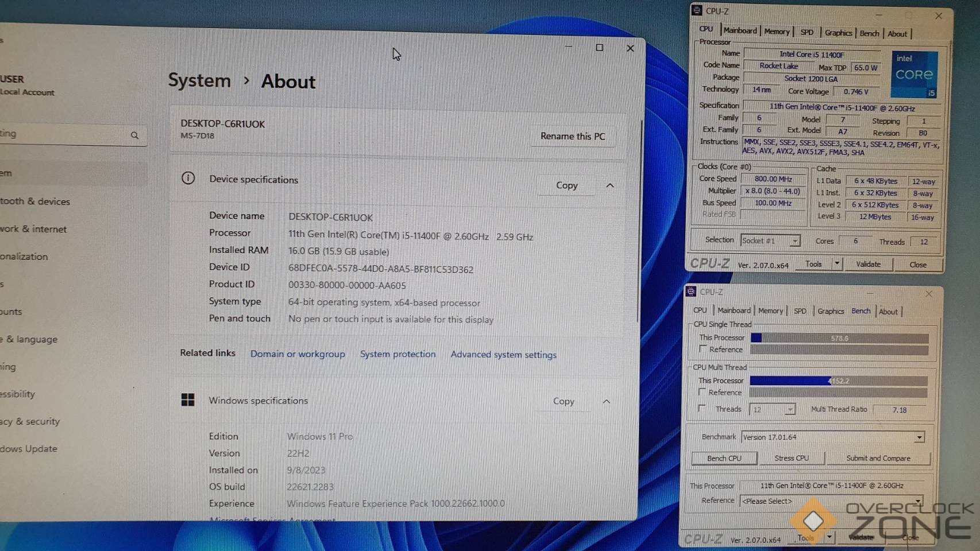Collapse the Device specifications section
The height and width of the screenshot is (551, 980).
coord(610,185)
